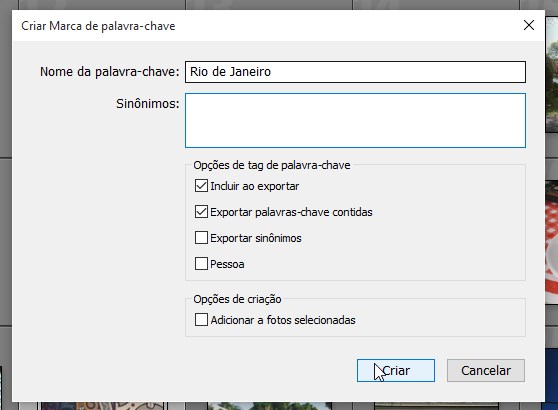Viewport: 558px width, 410px height.
Task: Close the Criar Marca de palavra-chave dialog
Action: point(529,25)
